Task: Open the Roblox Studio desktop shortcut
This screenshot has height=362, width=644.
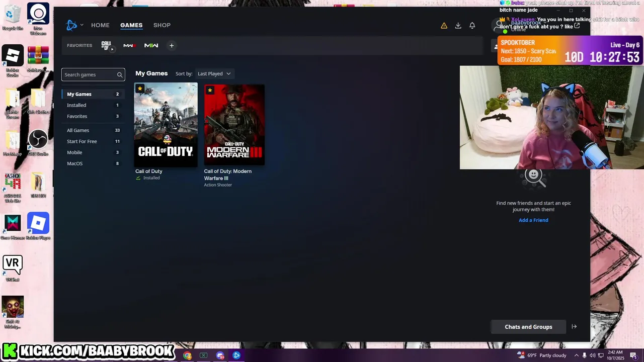Action: point(13,61)
